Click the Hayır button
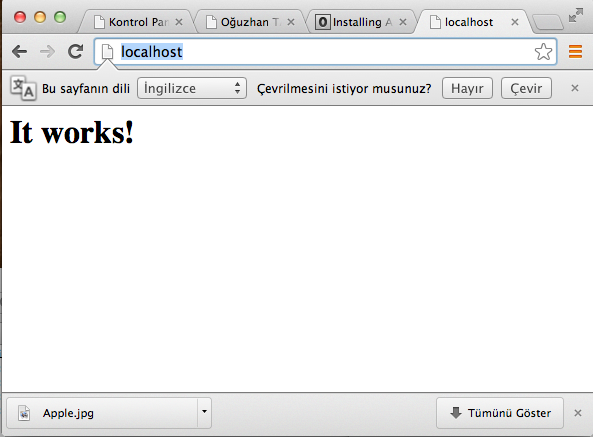This screenshot has width=593, height=437. click(467, 88)
